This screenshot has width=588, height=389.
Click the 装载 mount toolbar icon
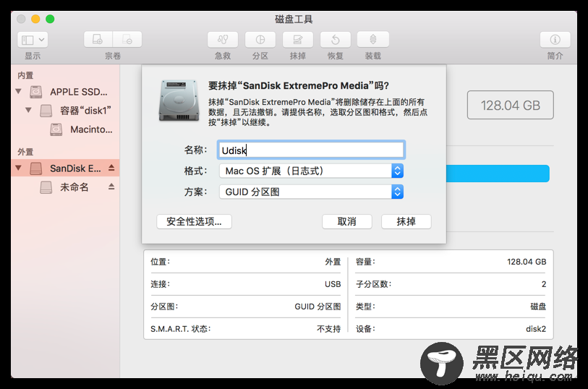coord(372,39)
